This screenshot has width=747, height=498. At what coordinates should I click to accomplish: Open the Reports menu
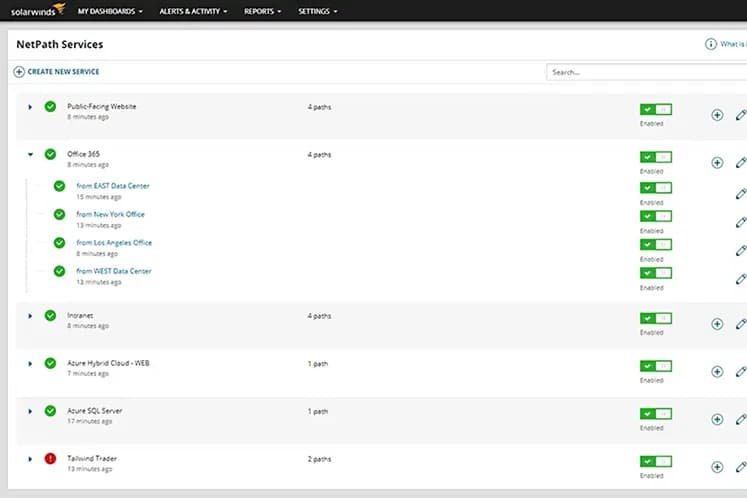pos(262,11)
